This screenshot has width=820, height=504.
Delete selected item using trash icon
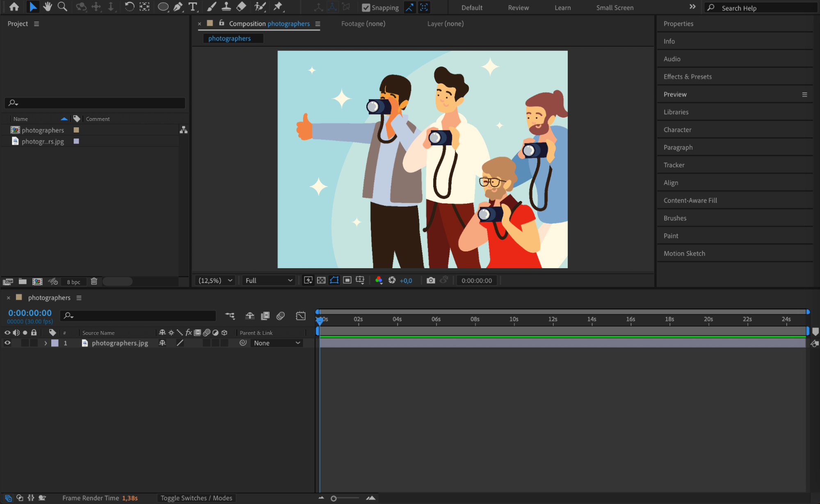coord(94,281)
